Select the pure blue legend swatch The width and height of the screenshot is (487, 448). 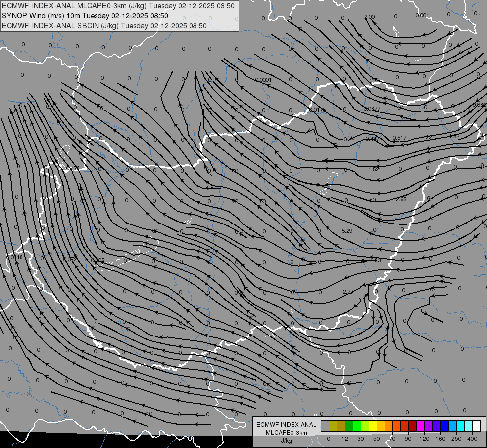tap(444, 426)
